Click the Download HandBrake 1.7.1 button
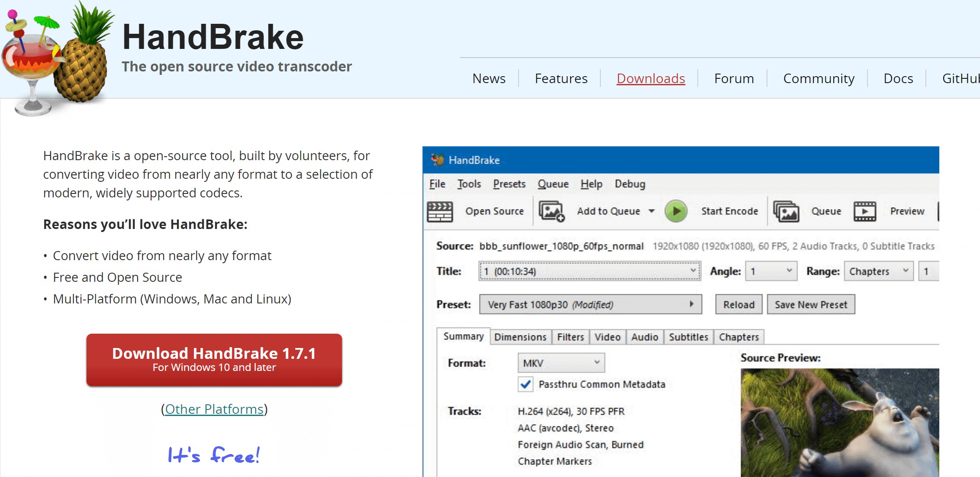980x477 pixels. [x=214, y=360]
